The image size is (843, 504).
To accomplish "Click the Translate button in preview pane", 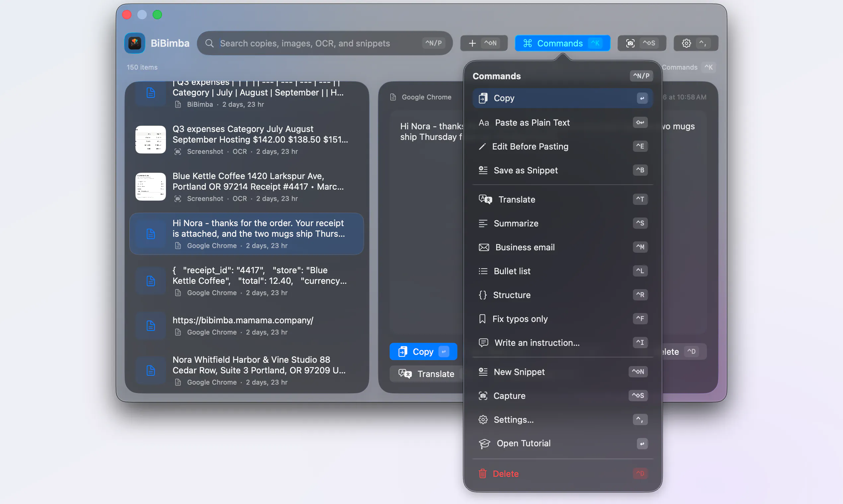I will pyautogui.click(x=427, y=374).
